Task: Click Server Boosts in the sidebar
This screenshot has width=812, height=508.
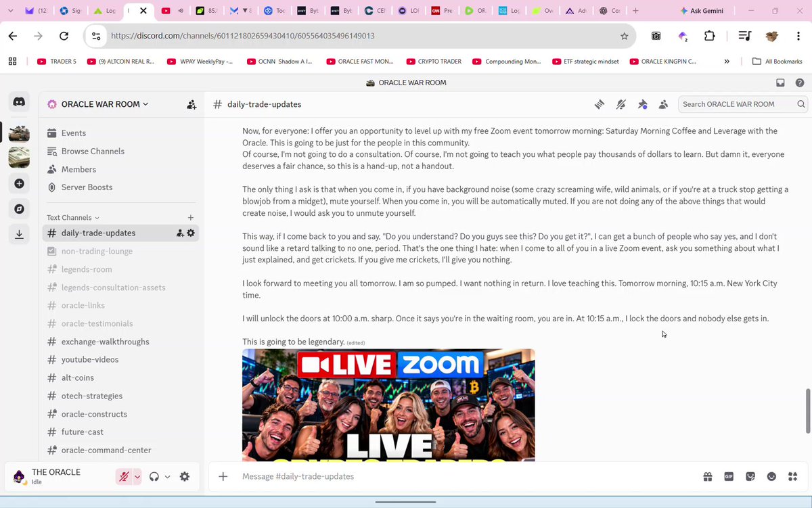Action: click(122, 187)
